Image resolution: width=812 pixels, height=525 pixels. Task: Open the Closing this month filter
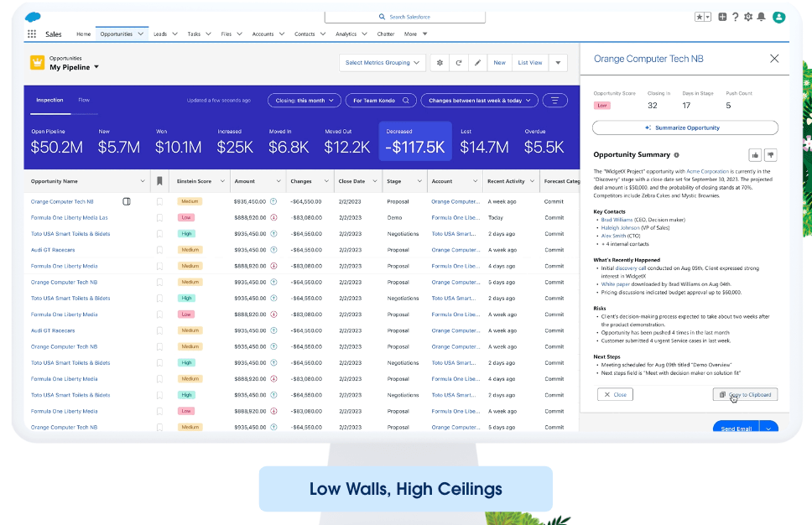click(x=304, y=101)
